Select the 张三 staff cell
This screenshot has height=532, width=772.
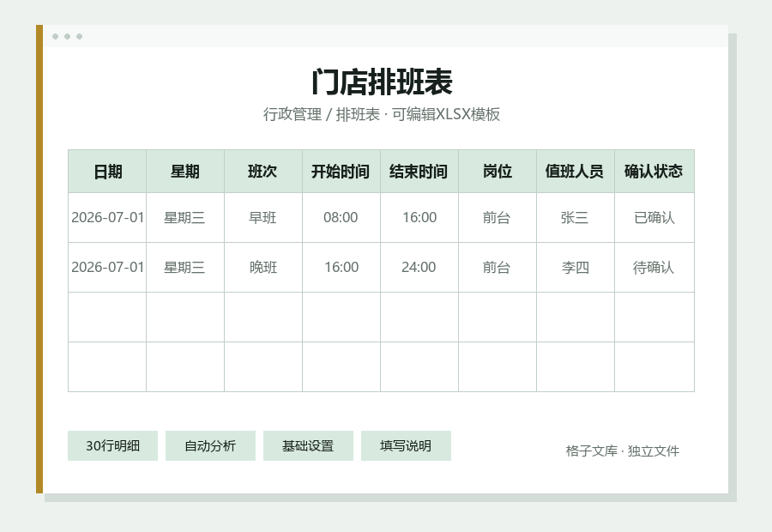click(x=575, y=217)
